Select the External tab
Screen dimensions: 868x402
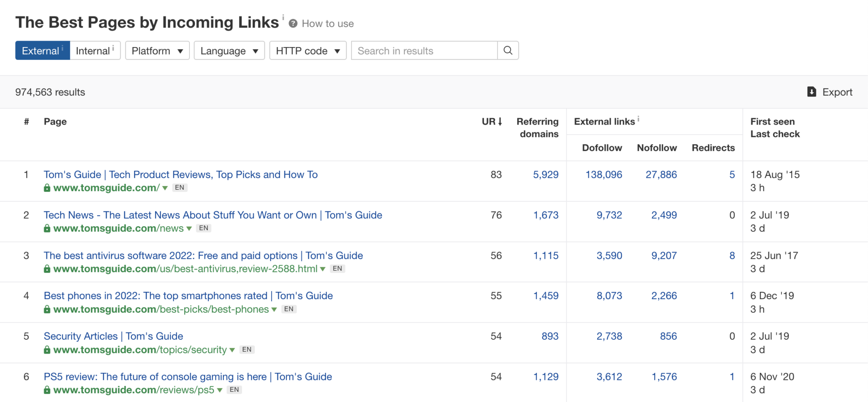pyautogui.click(x=42, y=50)
